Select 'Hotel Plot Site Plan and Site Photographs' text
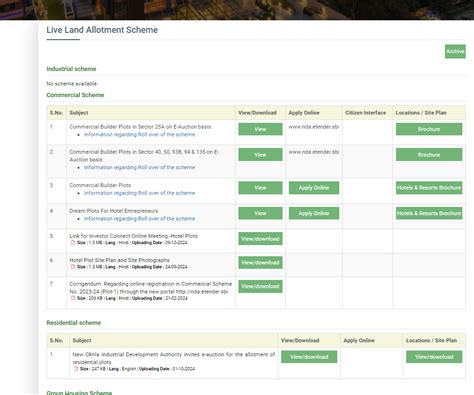Screen dimensions: 474x395 [119, 260]
